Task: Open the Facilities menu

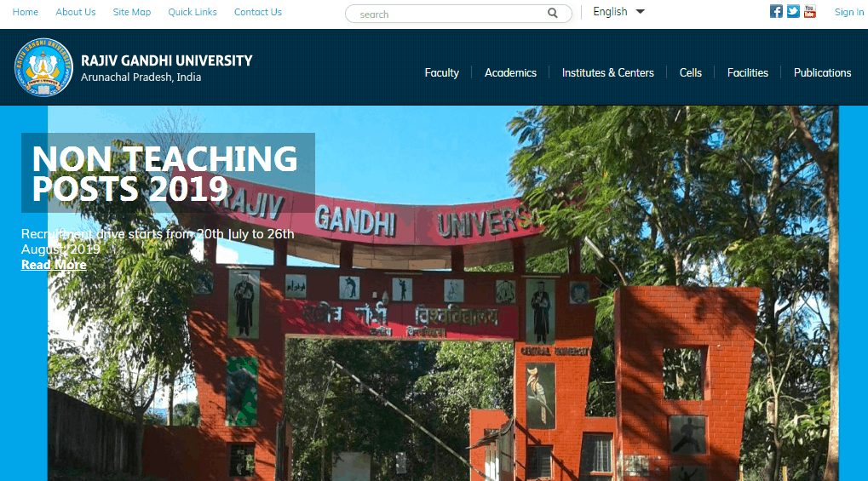Action: click(x=747, y=72)
